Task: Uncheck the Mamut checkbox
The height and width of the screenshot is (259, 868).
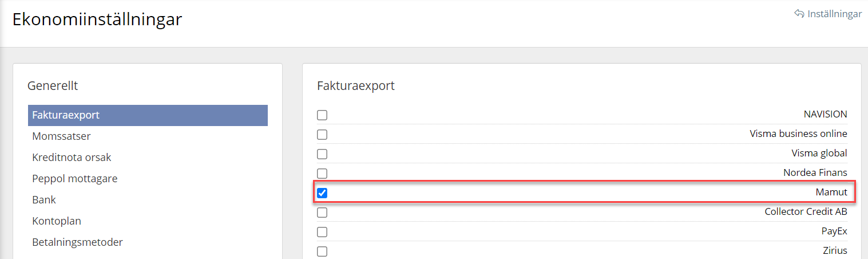Action: (322, 193)
